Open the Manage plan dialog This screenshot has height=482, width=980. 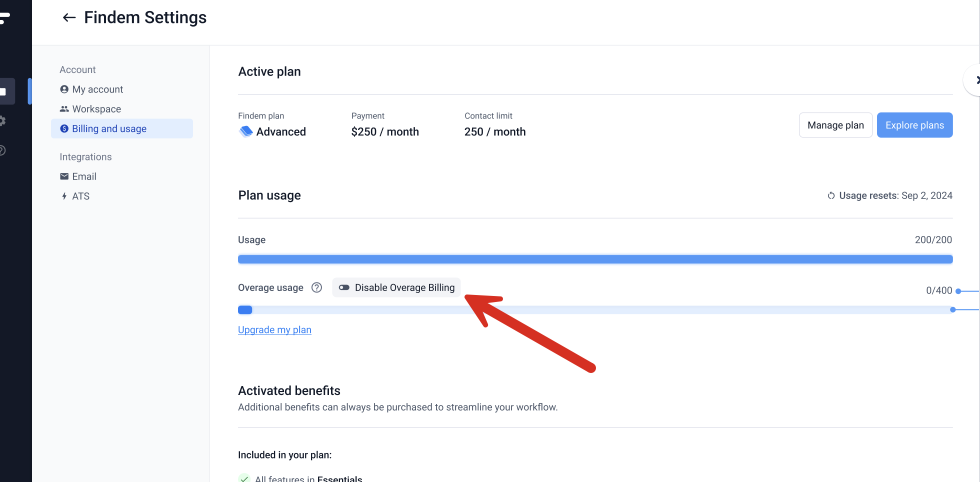click(x=835, y=125)
